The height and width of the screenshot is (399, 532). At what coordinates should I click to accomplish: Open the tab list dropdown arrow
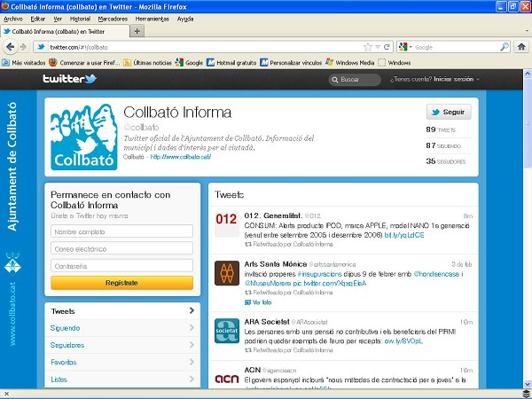[526, 31]
